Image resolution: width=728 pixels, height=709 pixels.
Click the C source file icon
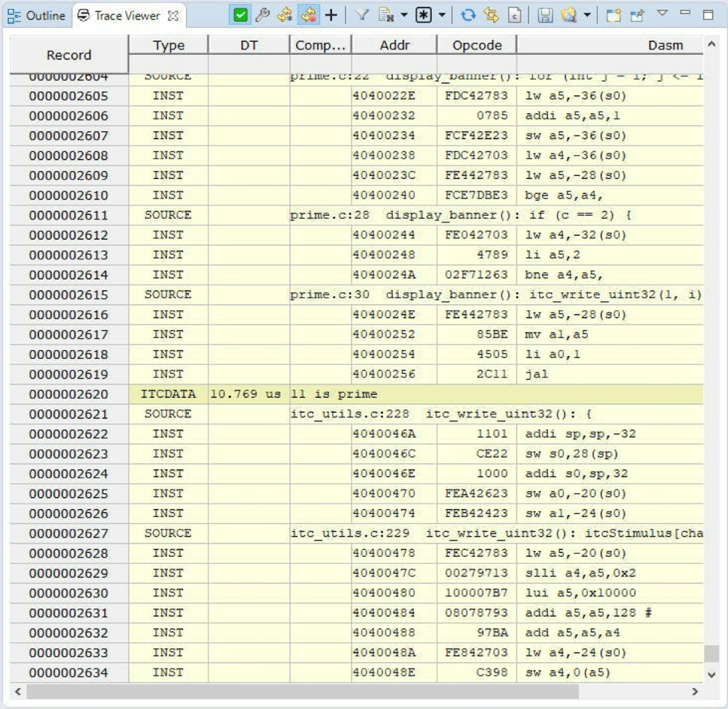(514, 15)
